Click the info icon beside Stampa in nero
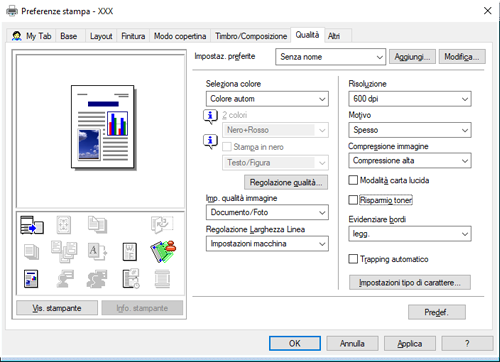The height and width of the screenshot is (362, 500). pos(210,141)
